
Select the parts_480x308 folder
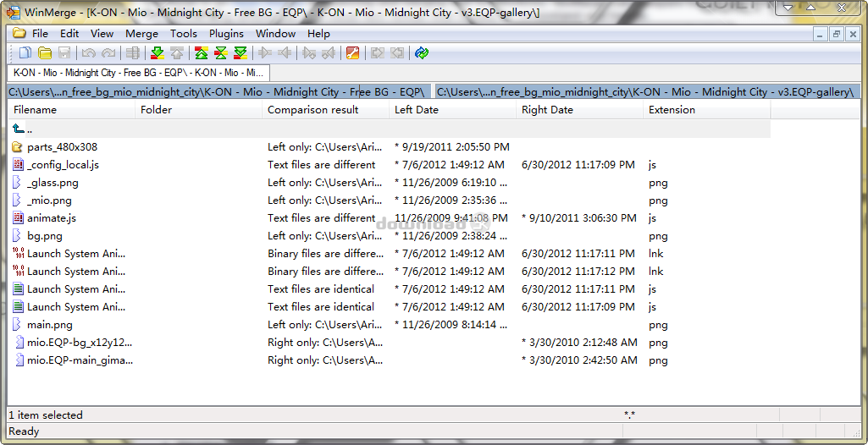pos(62,147)
